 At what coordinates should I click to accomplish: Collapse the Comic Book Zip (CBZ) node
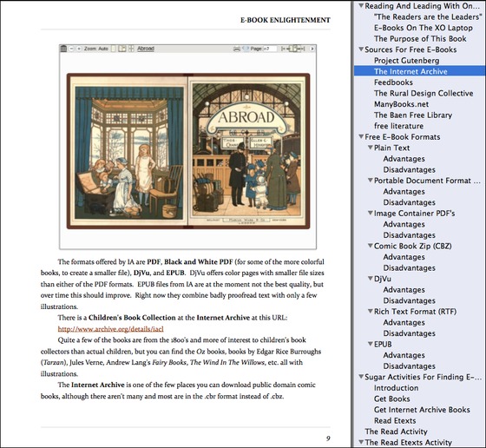370,246
